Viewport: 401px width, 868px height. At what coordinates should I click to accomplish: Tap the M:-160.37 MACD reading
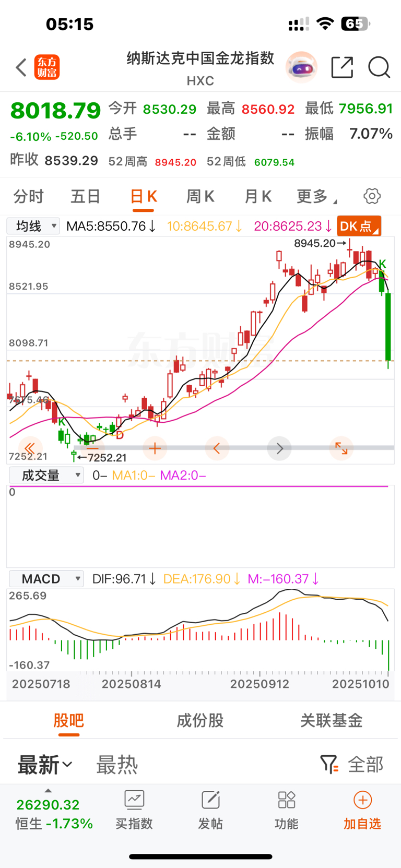click(x=283, y=579)
